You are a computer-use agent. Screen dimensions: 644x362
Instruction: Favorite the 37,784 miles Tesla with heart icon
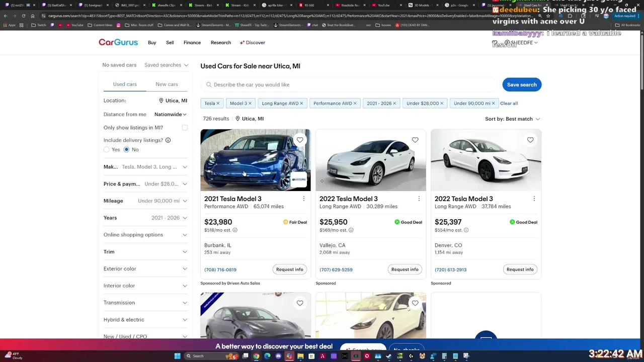click(x=530, y=140)
